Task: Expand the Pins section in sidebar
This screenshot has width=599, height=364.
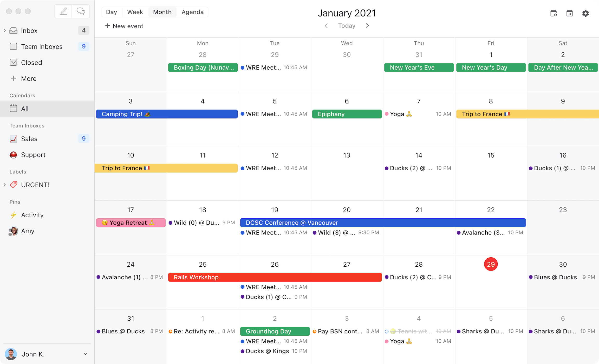Action: [15, 202]
